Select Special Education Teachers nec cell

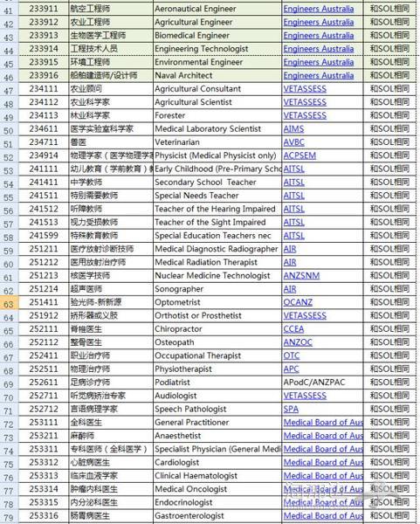click(x=217, y=236)
